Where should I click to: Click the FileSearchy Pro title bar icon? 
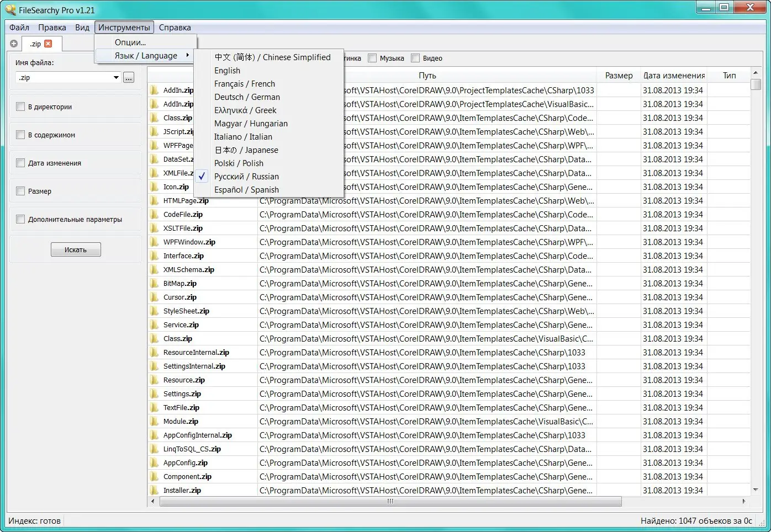(10, 9)
